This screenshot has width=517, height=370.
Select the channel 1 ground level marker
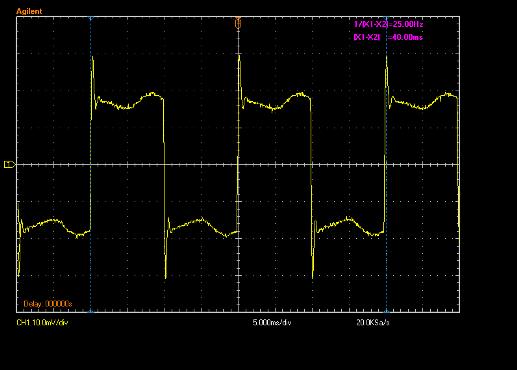(x=9, y=164)
